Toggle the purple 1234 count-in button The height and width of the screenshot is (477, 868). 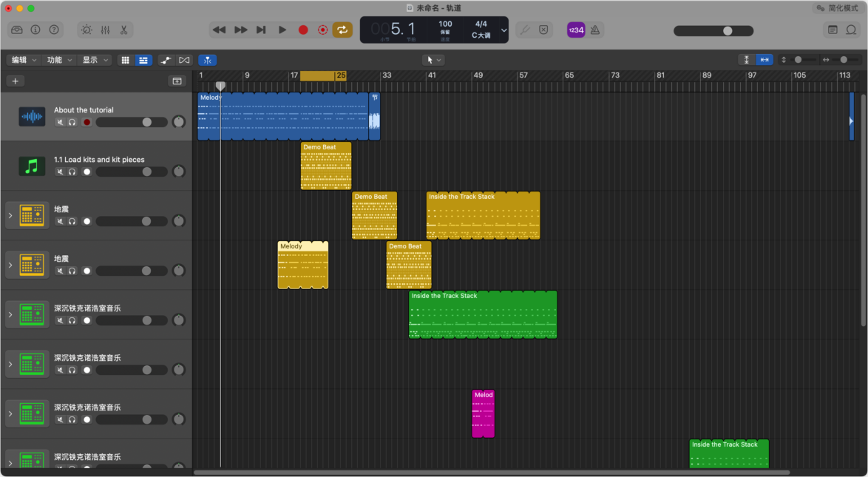[x=576, y=30]
